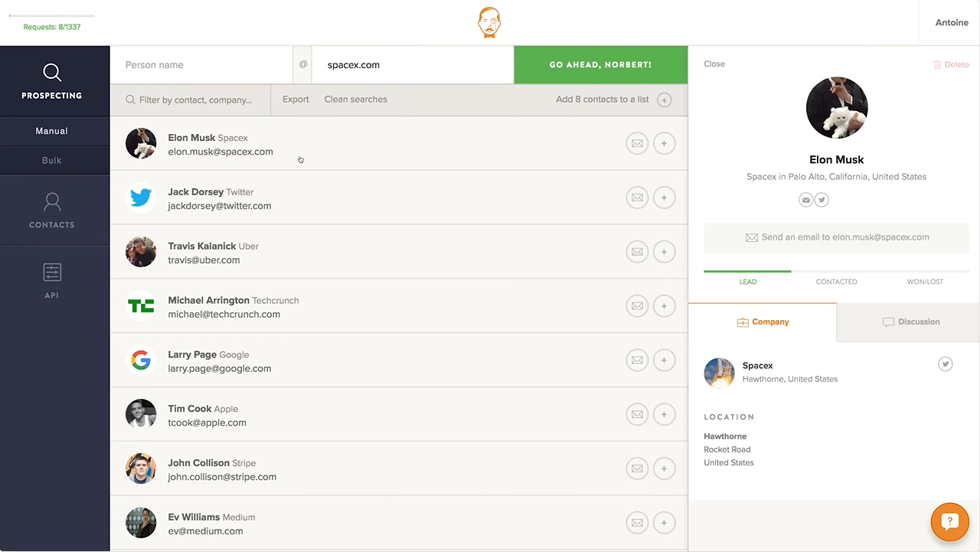The width and height of the screenshot is (980, 552).
Task: Send email to Michael Arrington row
Action: tap(637, 306)
